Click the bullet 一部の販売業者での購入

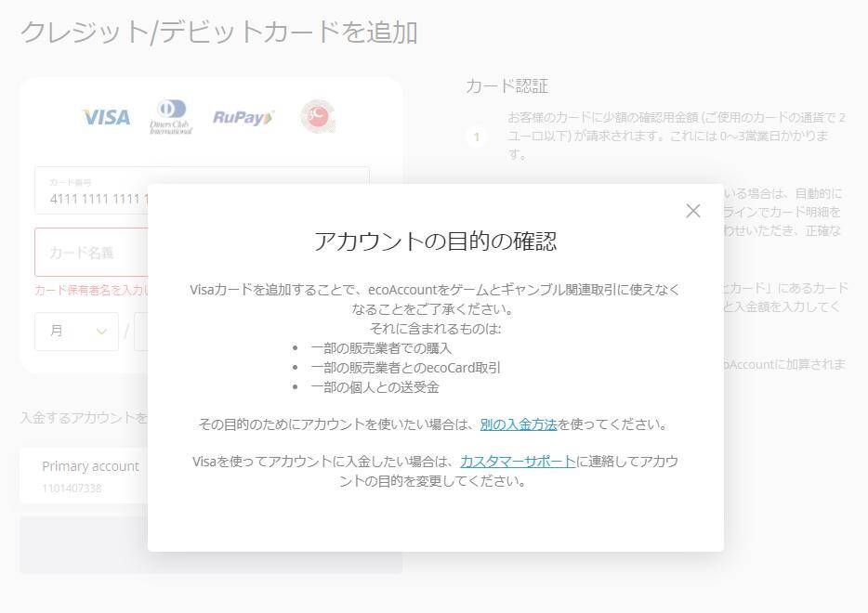381,348
